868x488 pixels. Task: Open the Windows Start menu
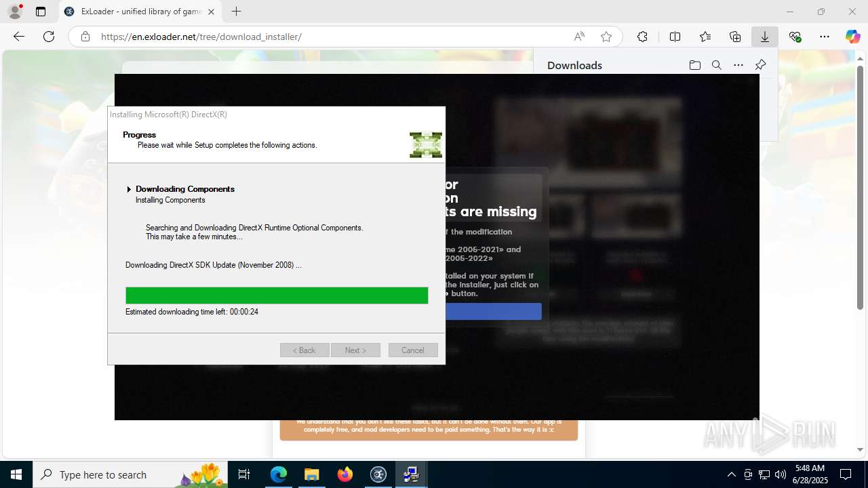16,474
